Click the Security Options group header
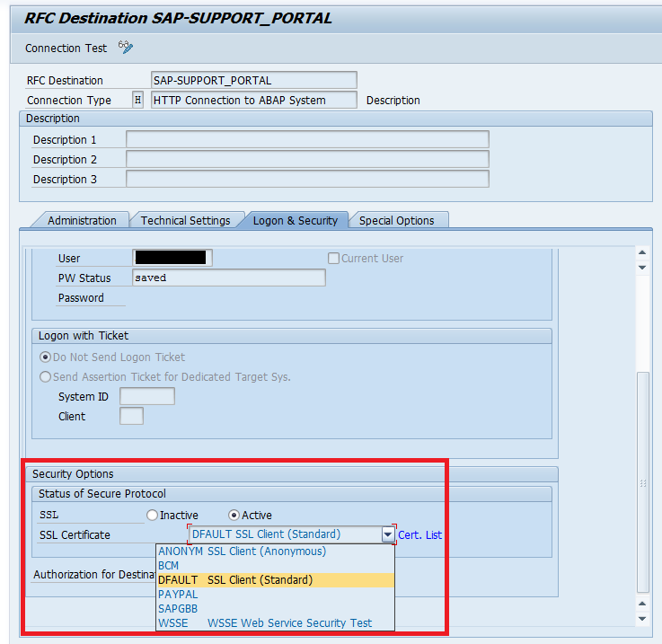The height and width of the screenshot is (644, 662). coord(292,474)
